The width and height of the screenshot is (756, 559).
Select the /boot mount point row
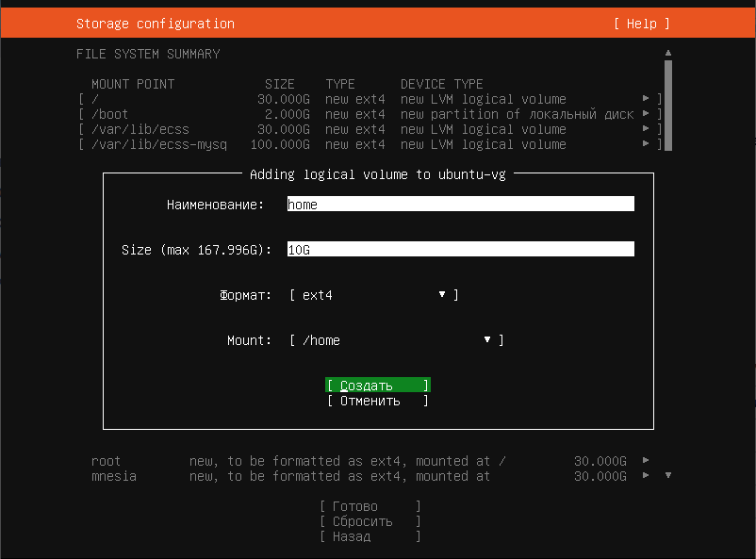pos(370,114)
